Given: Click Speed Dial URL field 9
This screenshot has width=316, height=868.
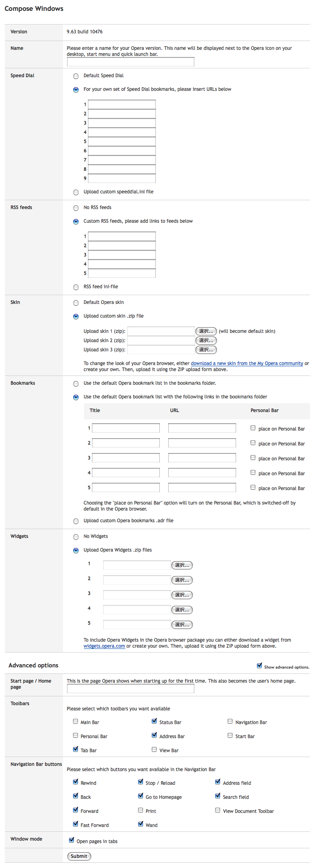Looking at the screenshot, I should pyautogui.click(x=122, y=179).
